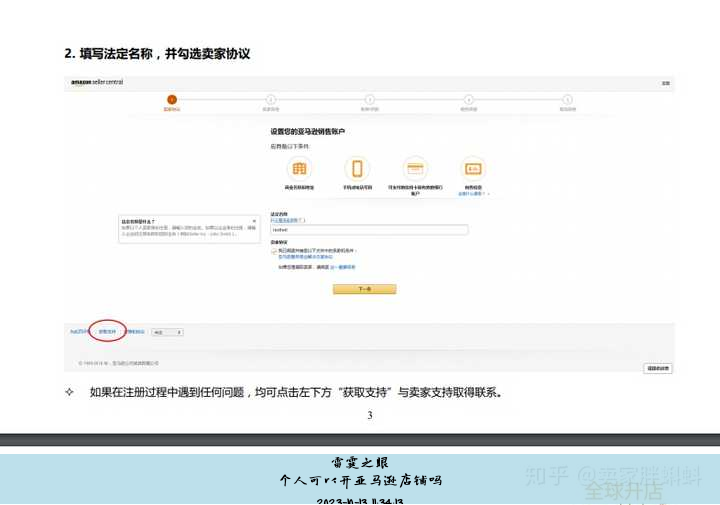720x505 pixels.
Task: Click the credit card icon
Action: pos(414,168)
